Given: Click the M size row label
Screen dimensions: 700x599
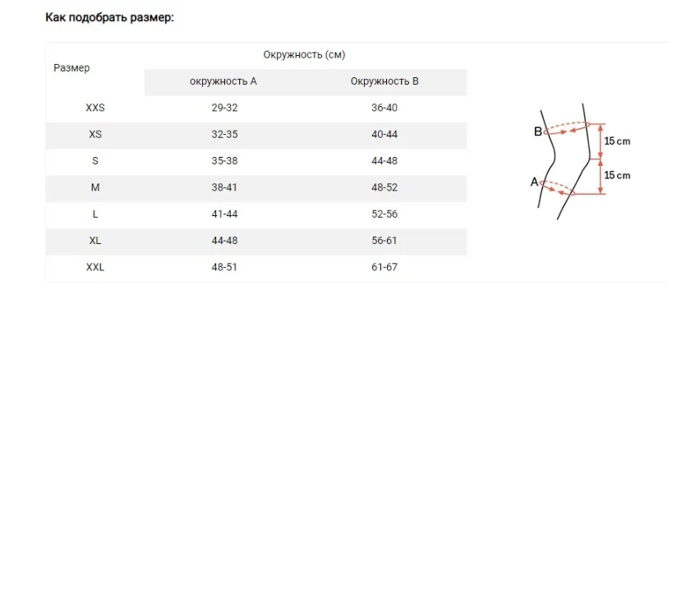Looking at the screenshot, I should [x=95, y=187].
